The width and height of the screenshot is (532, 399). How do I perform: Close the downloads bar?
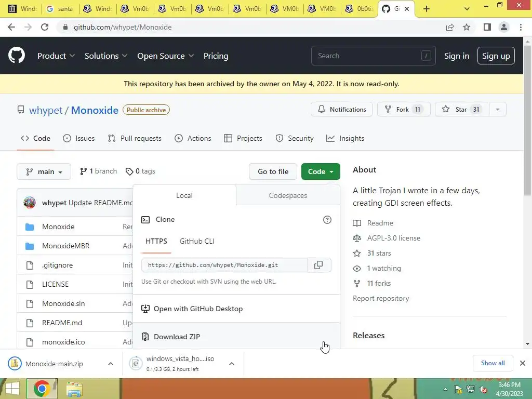point(523,363)
